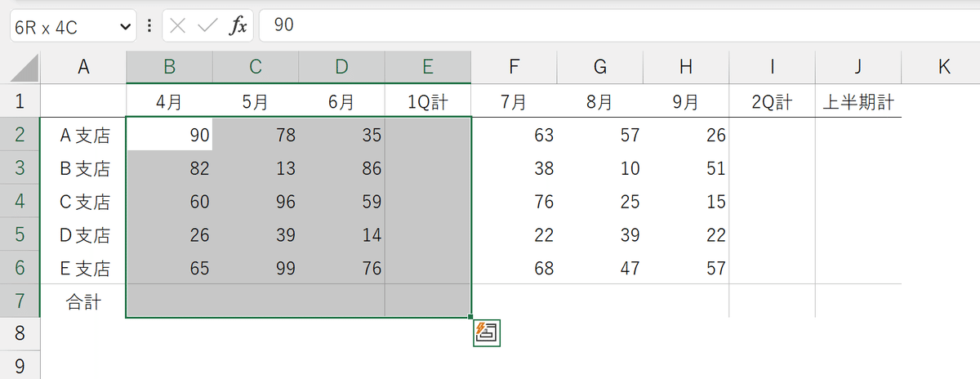Screen dimensions: 980x379
Task: Click the three-dot formula bar resize handle
Action: pos(149,26)
